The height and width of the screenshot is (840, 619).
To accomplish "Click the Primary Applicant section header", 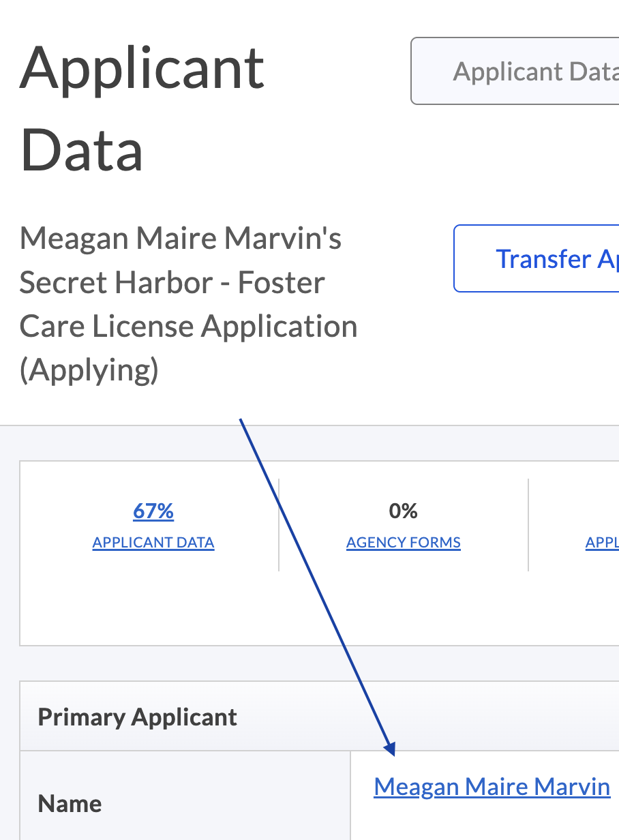I will pyautogui.click(x=138, y=717).
